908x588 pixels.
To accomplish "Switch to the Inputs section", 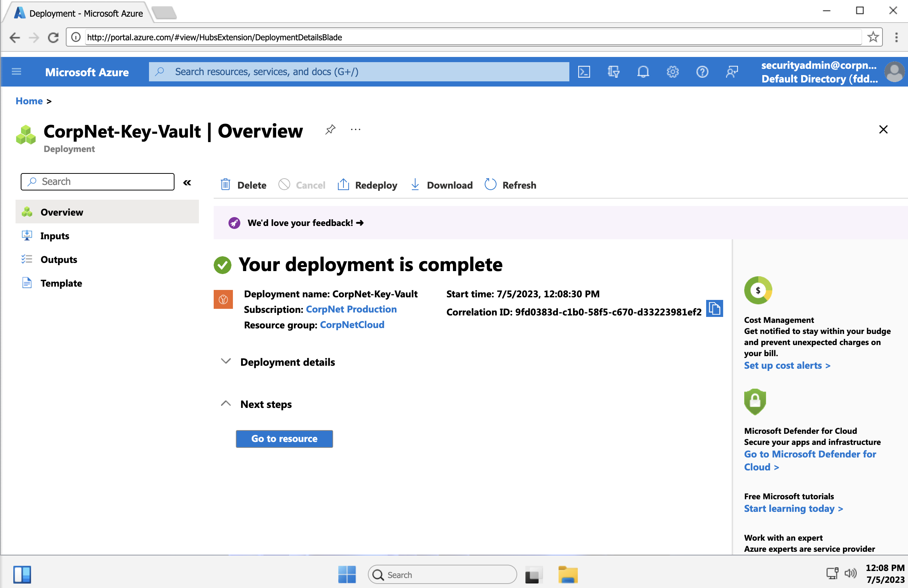I will point(55,236).
